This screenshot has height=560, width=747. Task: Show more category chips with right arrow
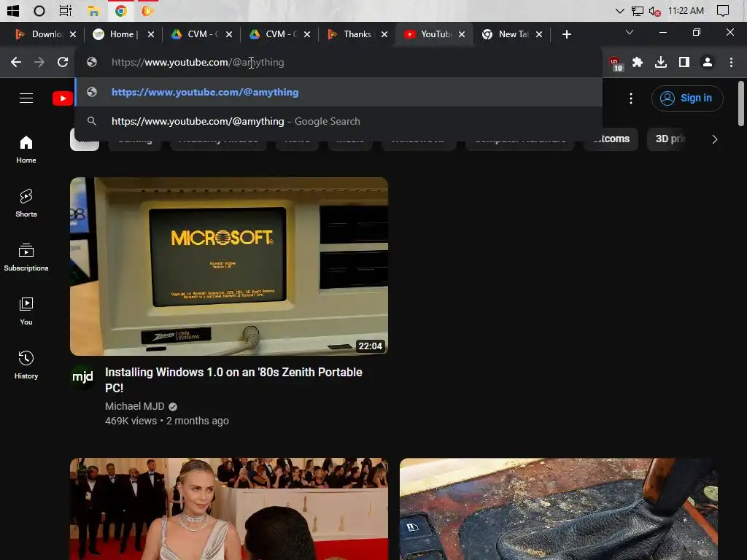(x=714, y=139)
